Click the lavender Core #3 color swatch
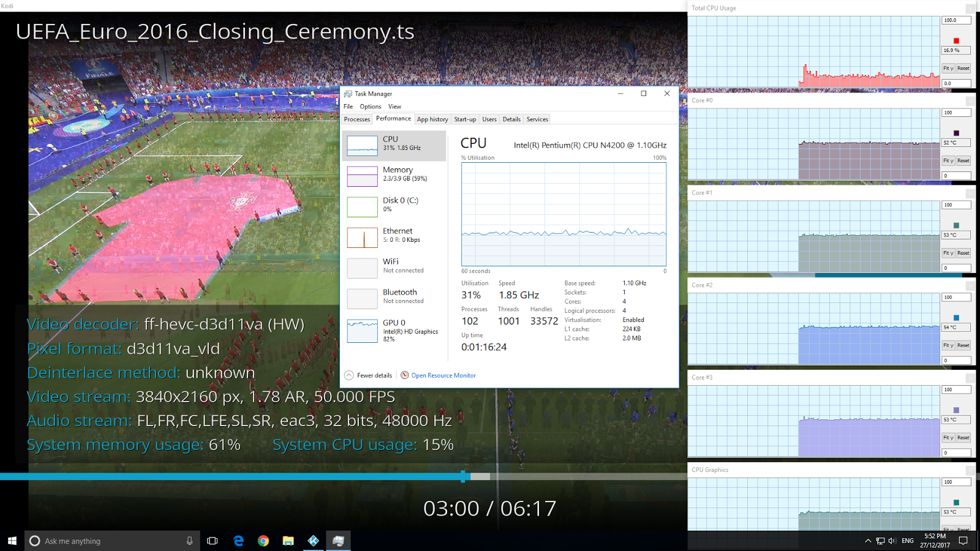The width and height of the screenshot is (980, 551). point(956,411)
